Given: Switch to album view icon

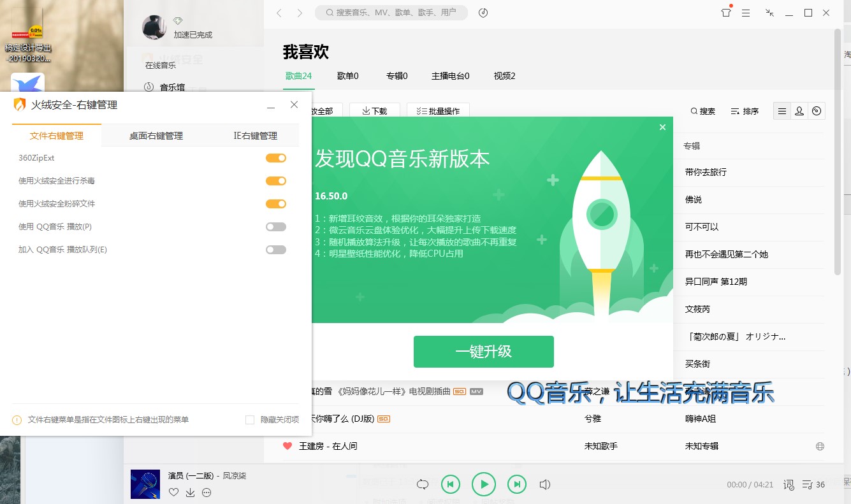Looking at the screenshot, I should 817,112.
